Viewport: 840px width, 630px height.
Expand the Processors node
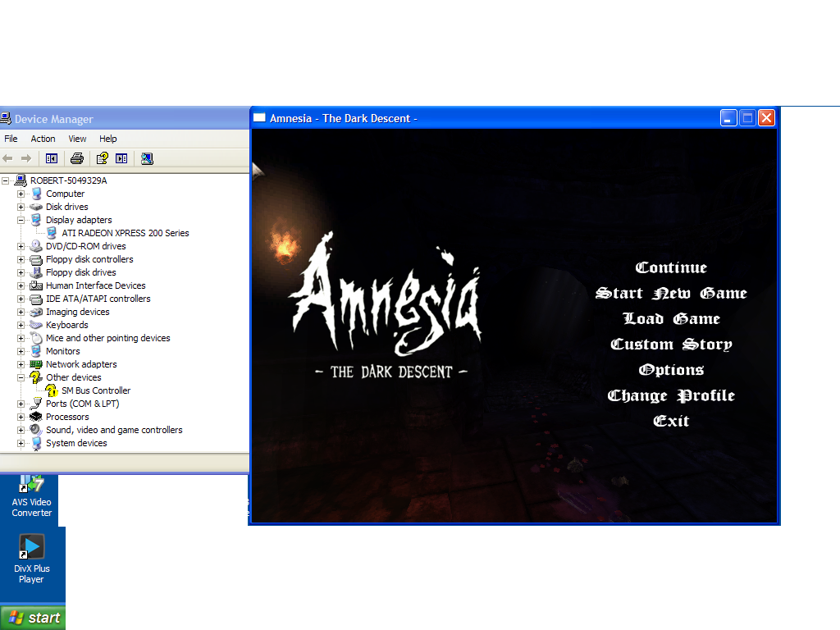click(x=21, y=417)
